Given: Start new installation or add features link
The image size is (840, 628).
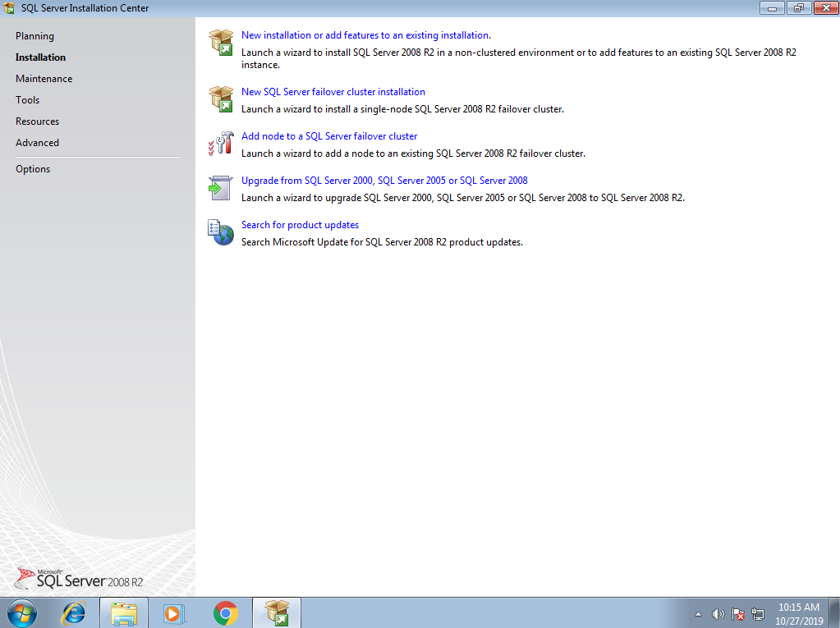Looking at the screenshot, I should click(x=366, y=35).
